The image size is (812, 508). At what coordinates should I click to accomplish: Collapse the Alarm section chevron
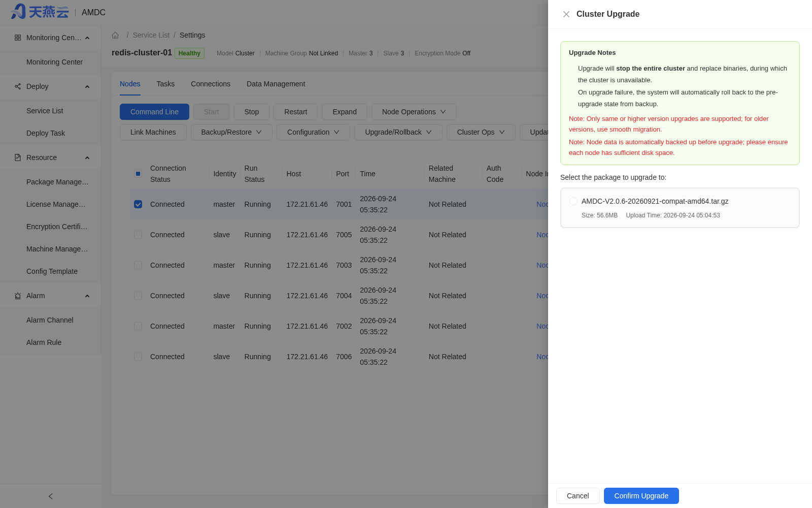(87, 296)
